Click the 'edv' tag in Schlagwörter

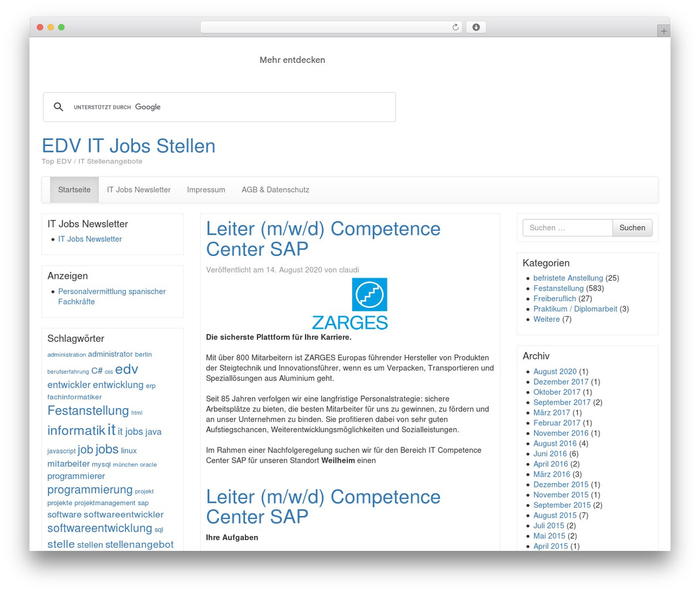point(127,369)
